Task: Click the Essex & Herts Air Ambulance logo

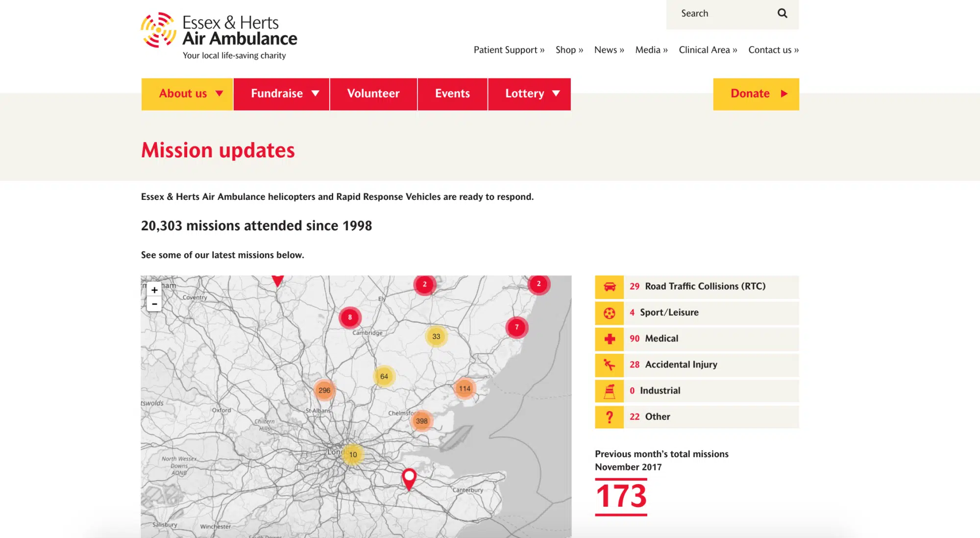Action: 219,36
